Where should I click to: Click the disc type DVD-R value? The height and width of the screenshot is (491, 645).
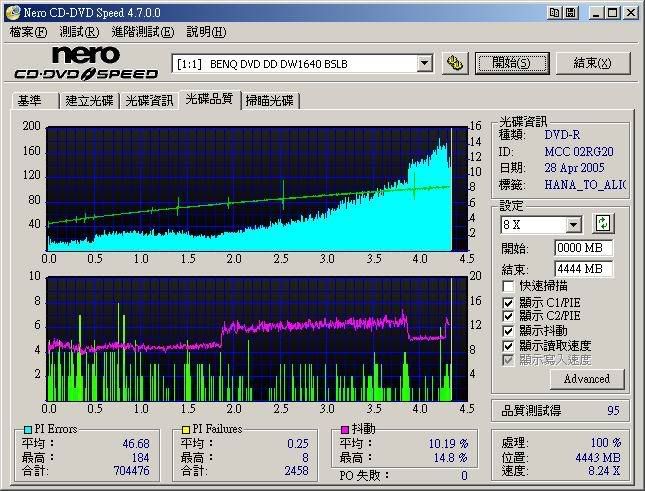[x=562, y=135]
